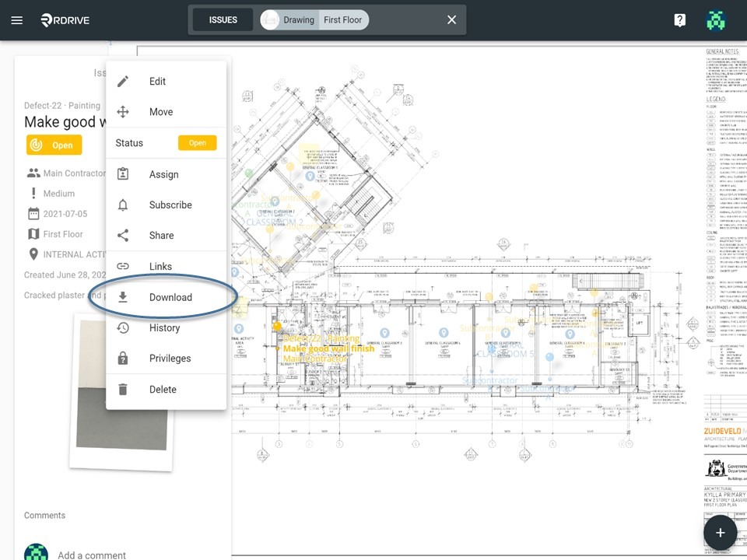
Task: Change status via orange Open badge in menu
Action: pos(197,143)
